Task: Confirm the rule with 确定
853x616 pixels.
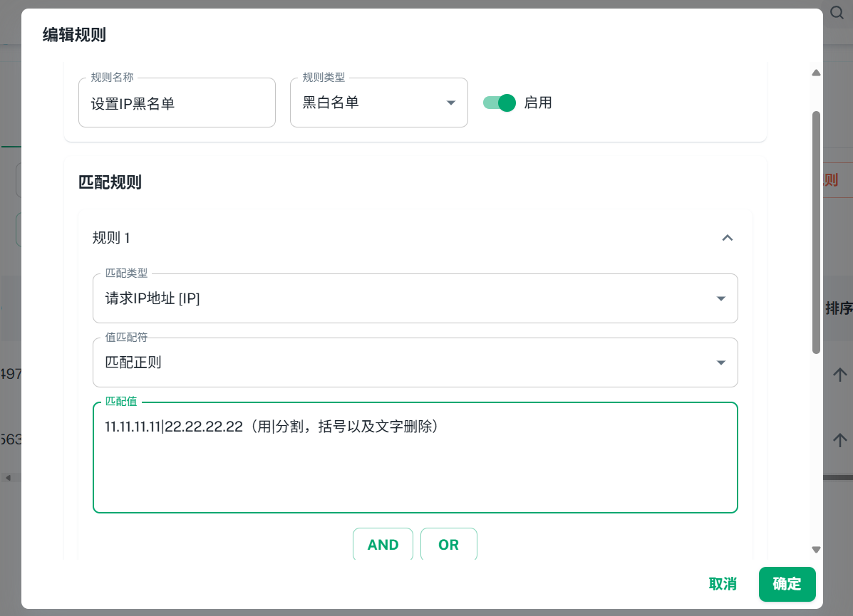Action: pos(787,584)
